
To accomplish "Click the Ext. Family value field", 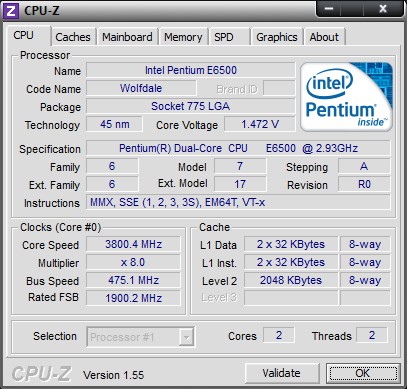I will coord(112,184).
